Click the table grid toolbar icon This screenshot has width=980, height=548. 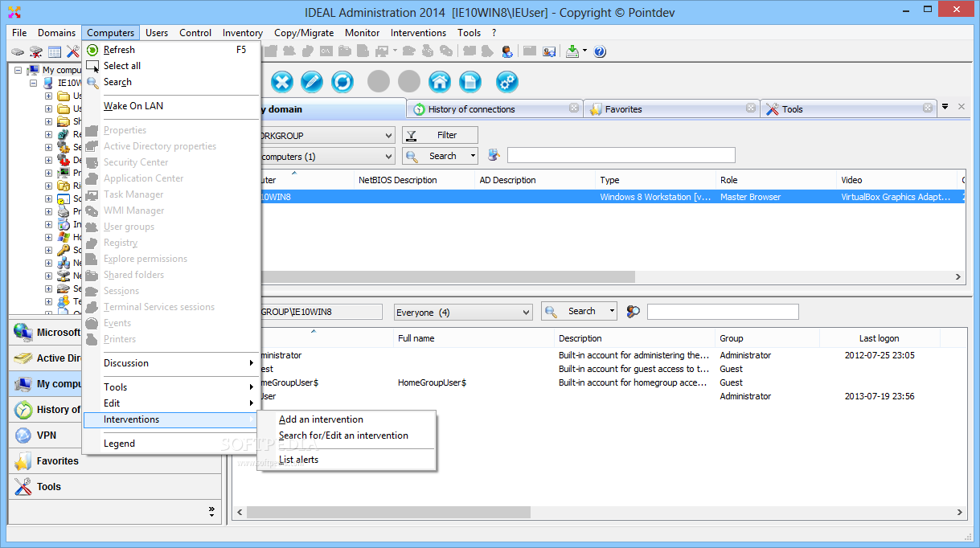[x=55, y=51]
